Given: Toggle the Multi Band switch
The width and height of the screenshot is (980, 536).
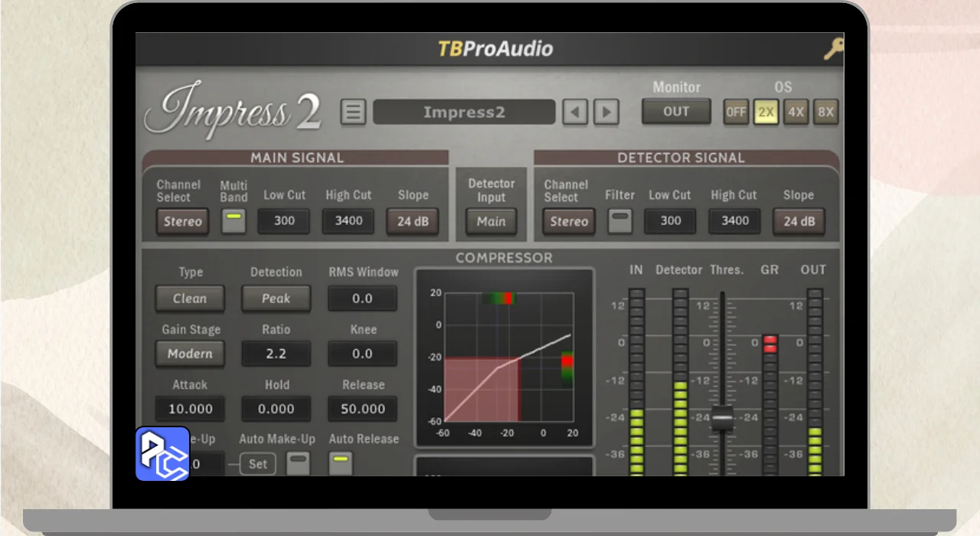Looking at the screenshot, I should [x=234, y=221].
